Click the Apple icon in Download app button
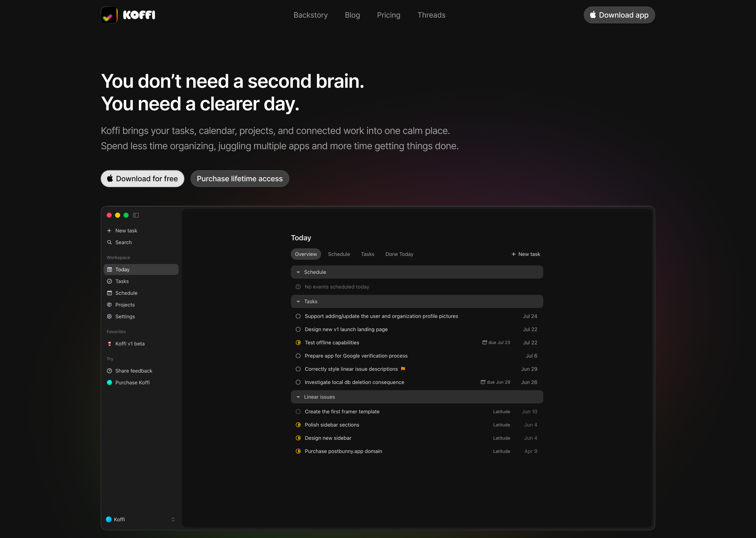This screenshot has width=756, height=538. tap(593, 14)
